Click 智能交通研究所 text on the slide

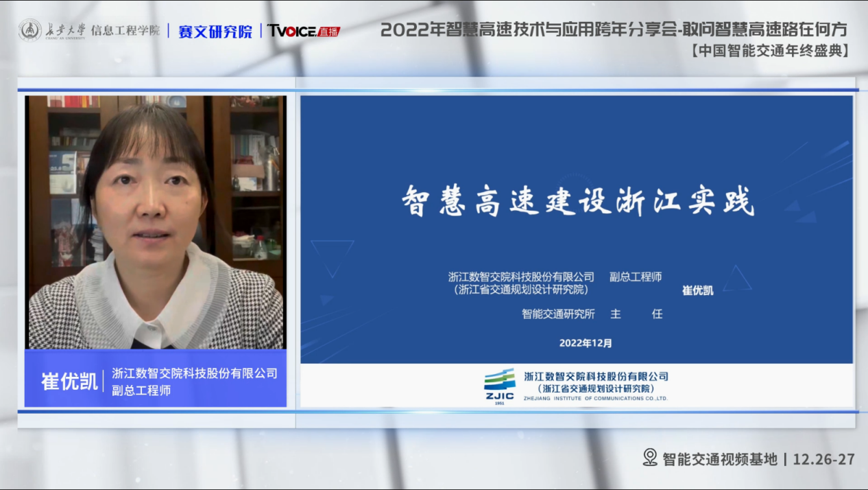(x=558, y=314)
